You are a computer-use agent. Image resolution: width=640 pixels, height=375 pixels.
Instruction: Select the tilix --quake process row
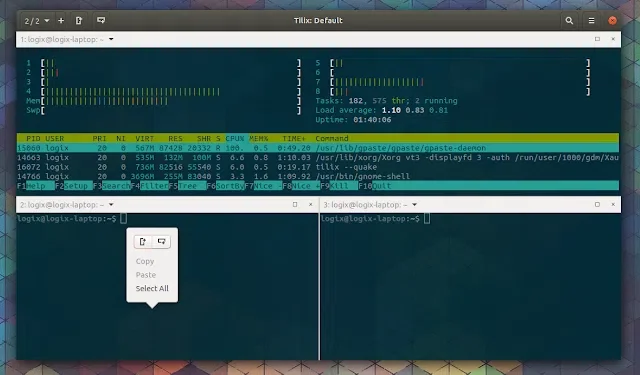click(x=318, y=167)
